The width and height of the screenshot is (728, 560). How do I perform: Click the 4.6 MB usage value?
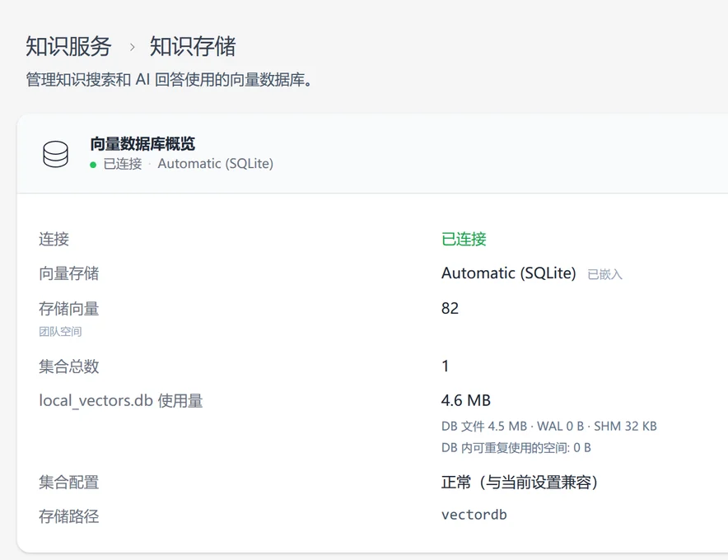(x=465, y=400)
